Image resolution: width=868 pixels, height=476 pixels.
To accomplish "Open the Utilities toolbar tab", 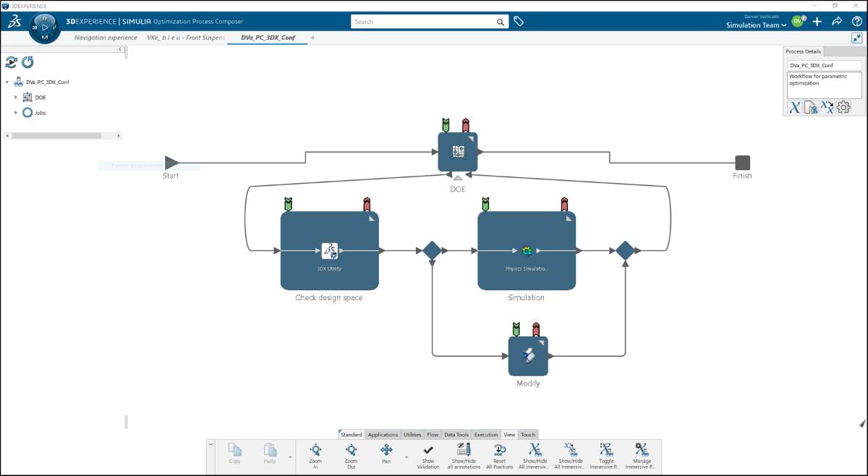I will pyautogui.click(x=412, y=435).
